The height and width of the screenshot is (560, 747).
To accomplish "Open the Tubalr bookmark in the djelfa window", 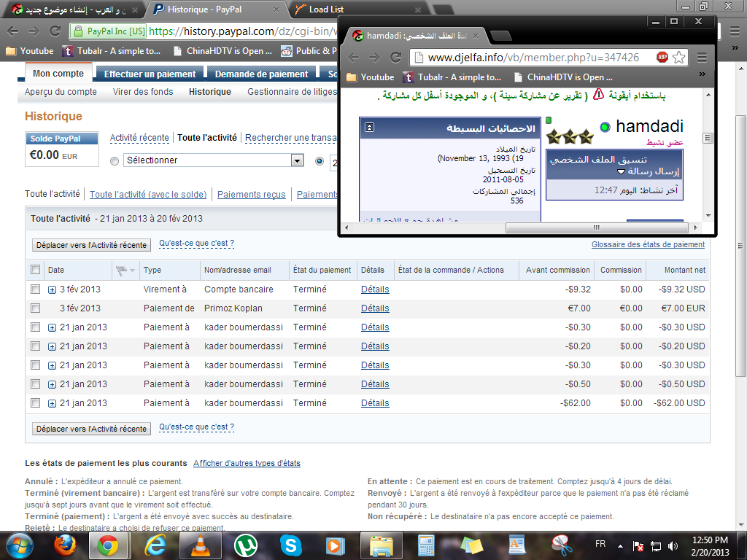I will (x=452, y=77).
